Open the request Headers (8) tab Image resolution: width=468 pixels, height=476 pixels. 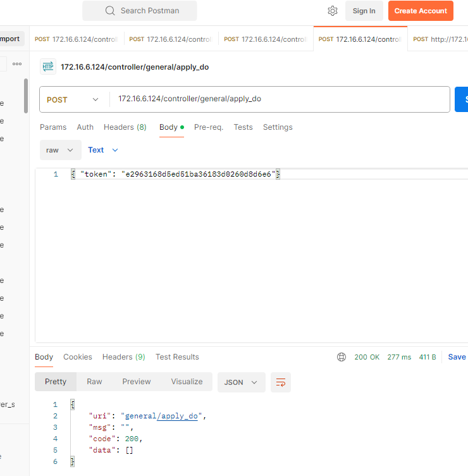click(125, 127)
